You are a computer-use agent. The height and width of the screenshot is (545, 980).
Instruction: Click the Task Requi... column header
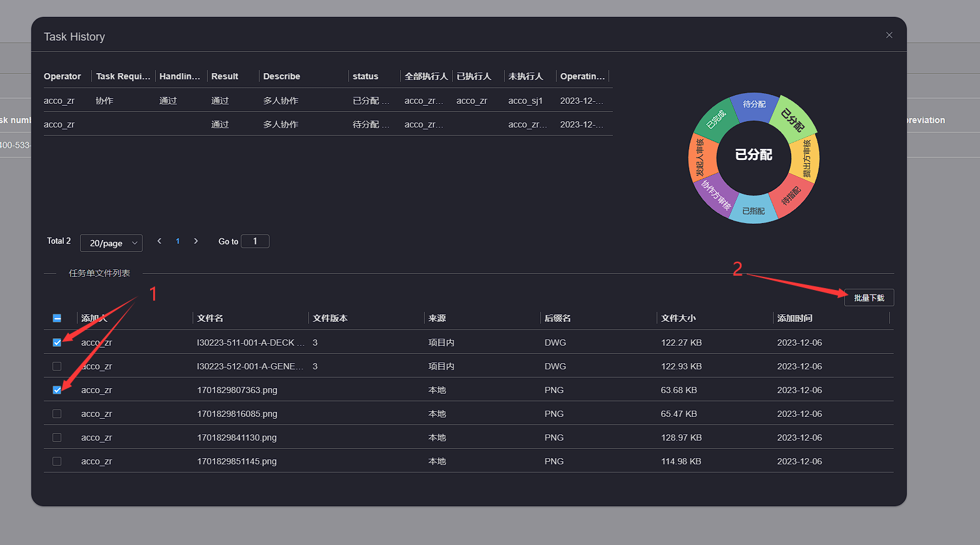click(x=123, y=76)
